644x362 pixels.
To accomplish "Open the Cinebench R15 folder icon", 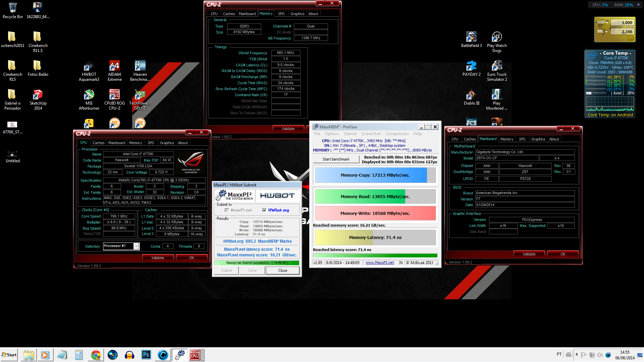I will (12, 70).
